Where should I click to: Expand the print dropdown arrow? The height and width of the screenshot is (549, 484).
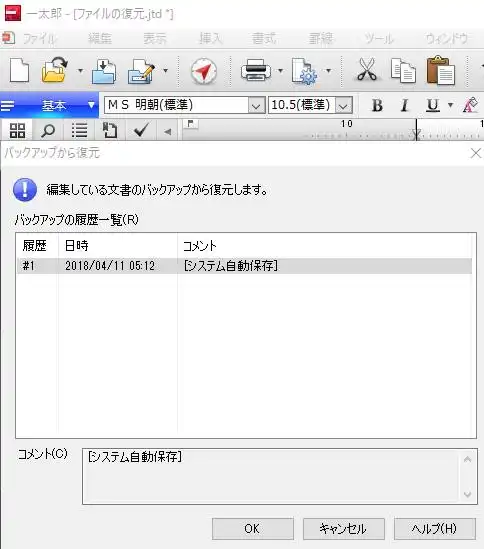point(280,71)
